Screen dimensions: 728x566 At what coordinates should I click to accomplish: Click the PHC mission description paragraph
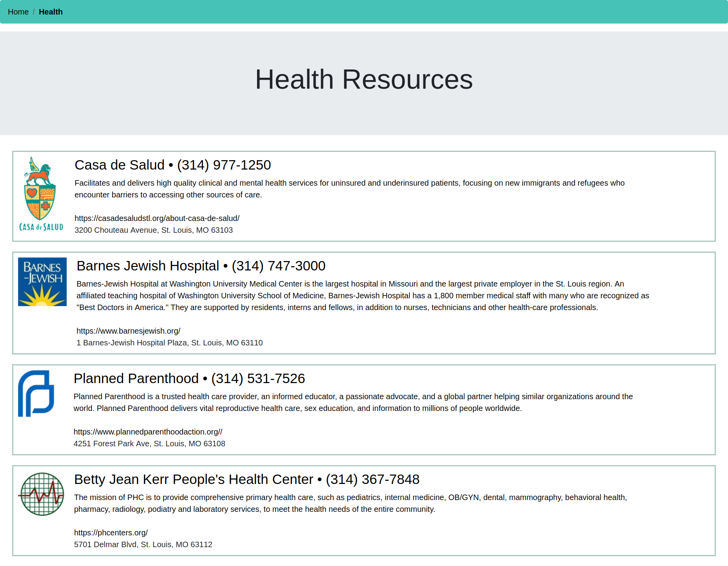point(350,503)
